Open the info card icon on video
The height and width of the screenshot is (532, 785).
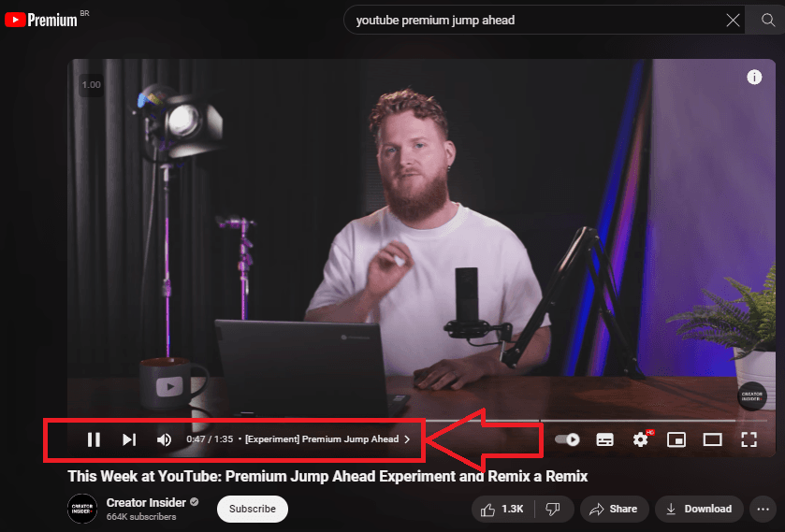[754, 78]
